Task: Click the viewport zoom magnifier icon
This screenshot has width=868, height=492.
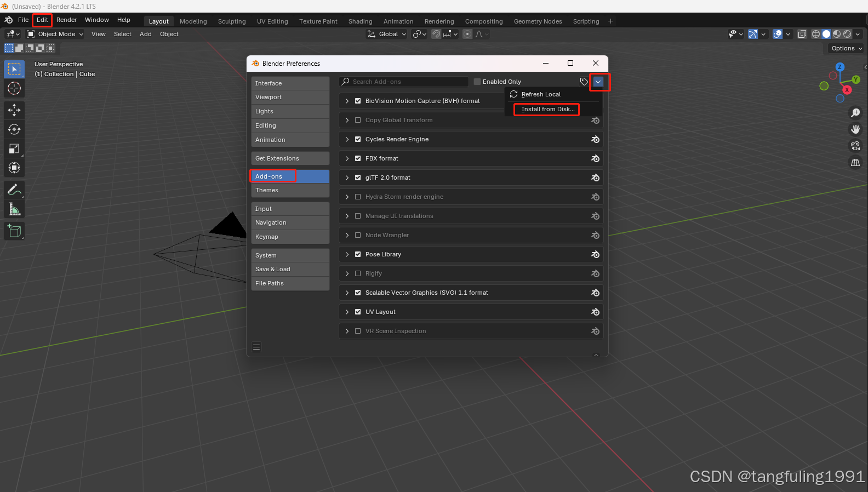Action: point(855,113)
